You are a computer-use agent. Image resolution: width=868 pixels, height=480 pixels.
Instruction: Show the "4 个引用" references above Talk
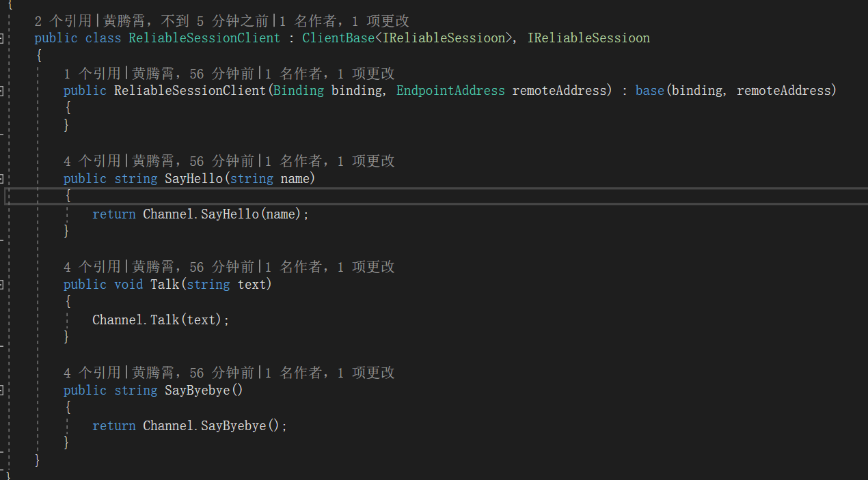tap(92, 267)
